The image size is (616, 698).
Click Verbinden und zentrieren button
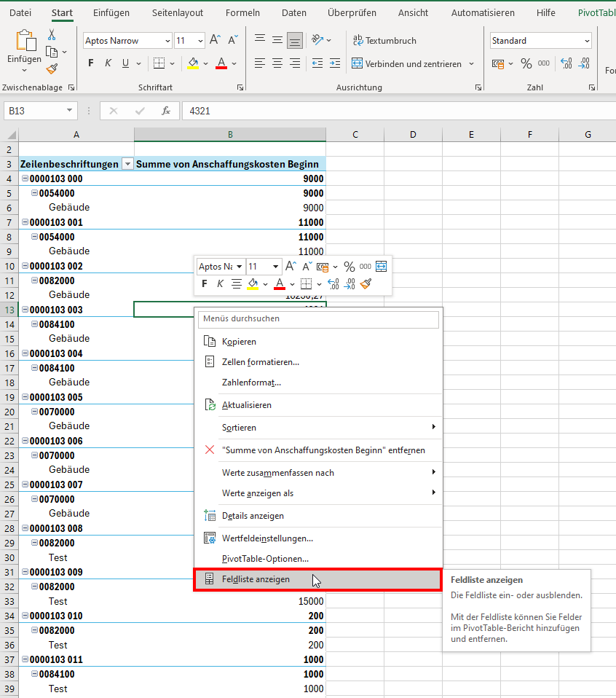(407, 63)
